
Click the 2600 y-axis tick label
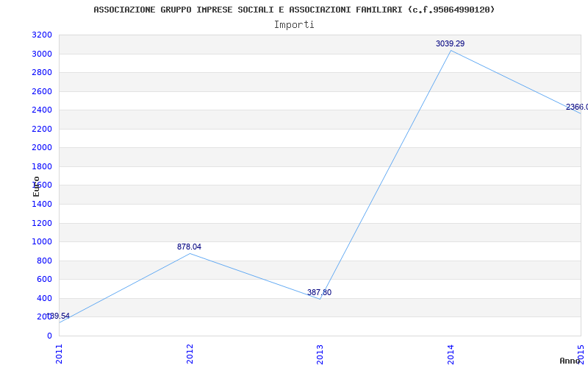click(x=42, y=92)
